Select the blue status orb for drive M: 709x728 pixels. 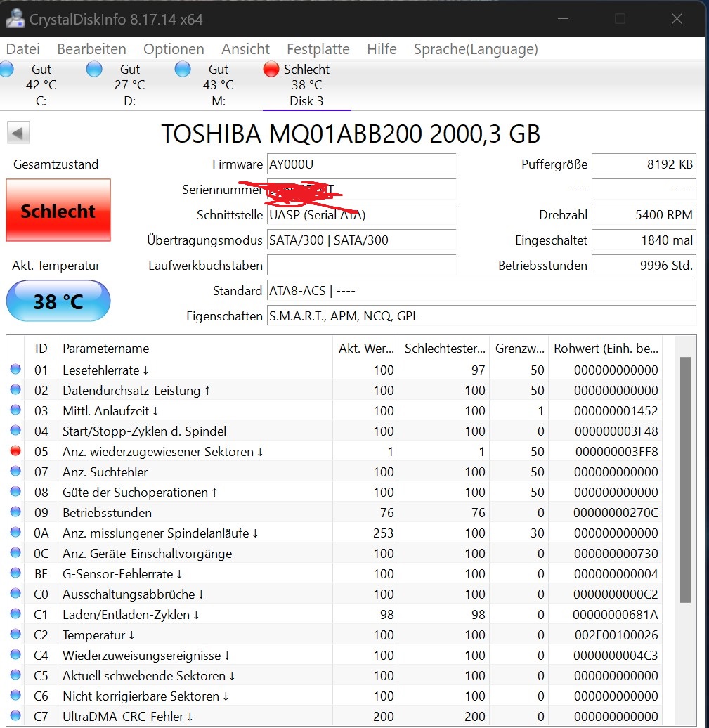coord(183,70)
